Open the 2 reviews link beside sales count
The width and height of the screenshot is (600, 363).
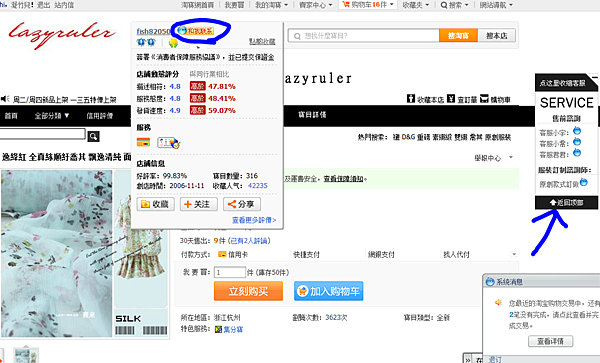tap(249, 241)
